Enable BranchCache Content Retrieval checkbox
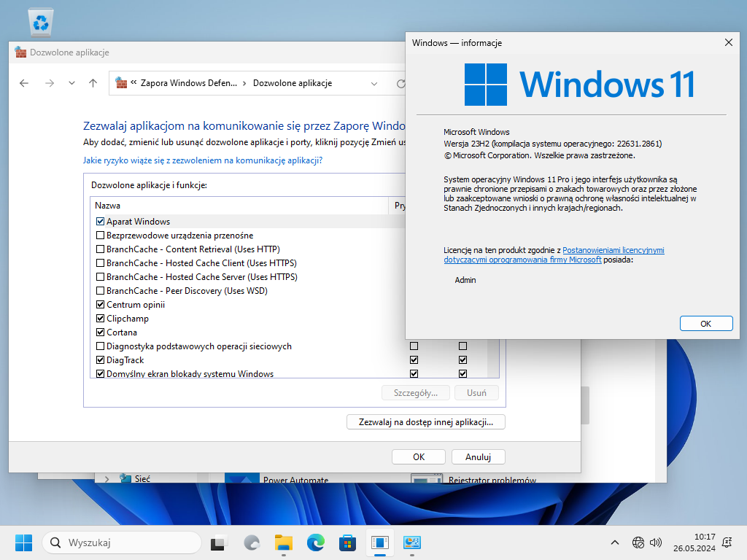This screenshot has height=560, width=747. coord(100,249)
